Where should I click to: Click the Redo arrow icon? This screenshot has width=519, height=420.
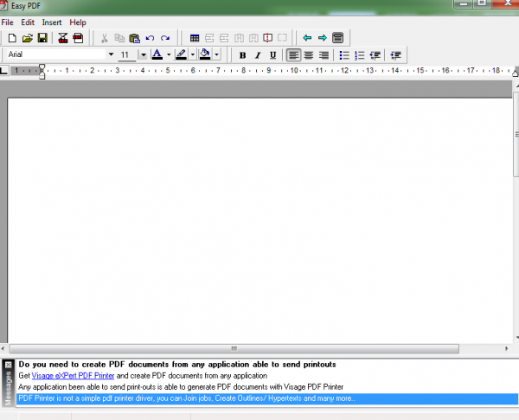coord(164,38)
